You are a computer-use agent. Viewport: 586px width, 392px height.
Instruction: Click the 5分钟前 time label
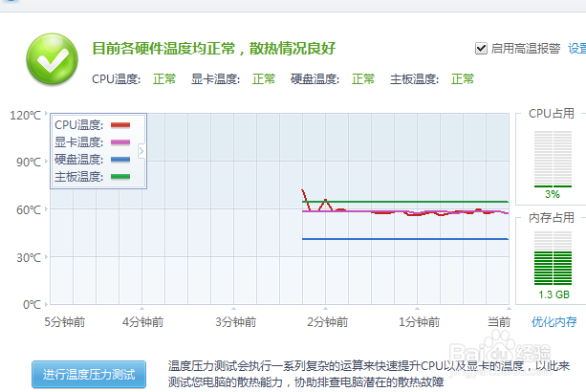pos(65,322)
